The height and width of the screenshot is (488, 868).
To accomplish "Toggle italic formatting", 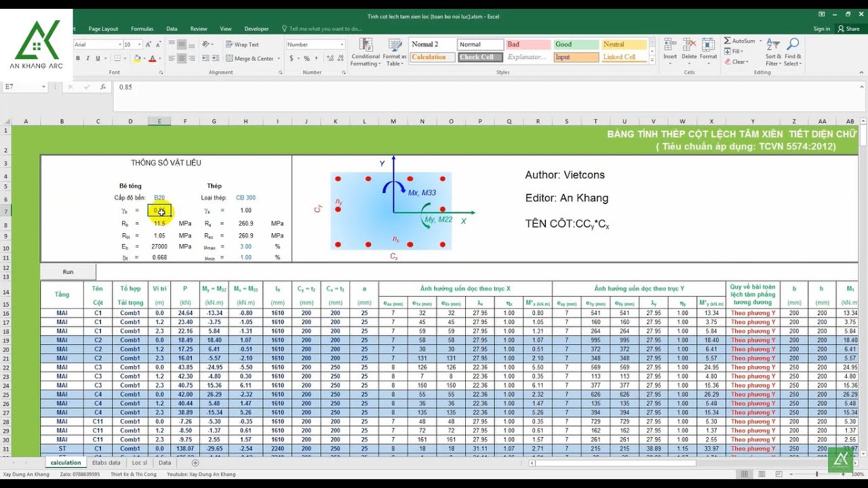I will tap(87, 58).
